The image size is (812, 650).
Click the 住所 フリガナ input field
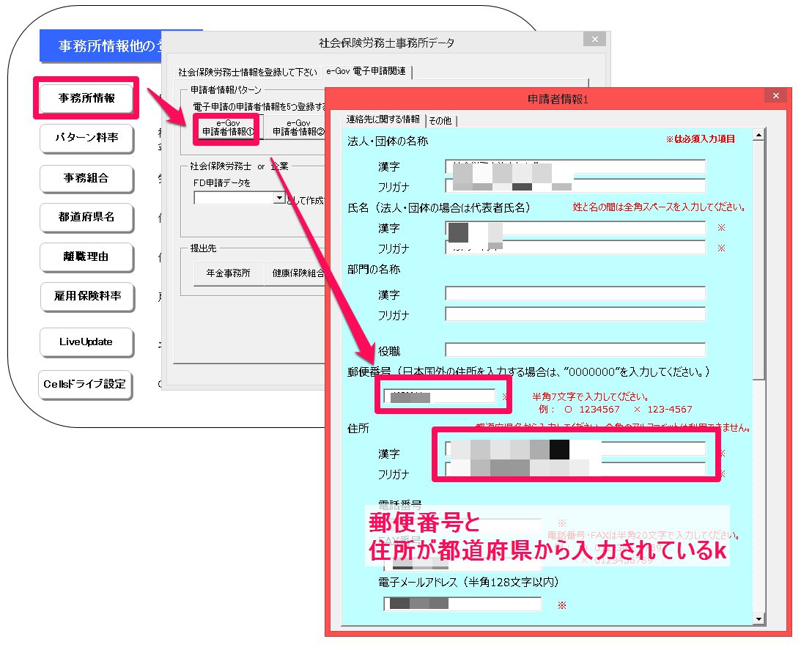tap(575, 469)
